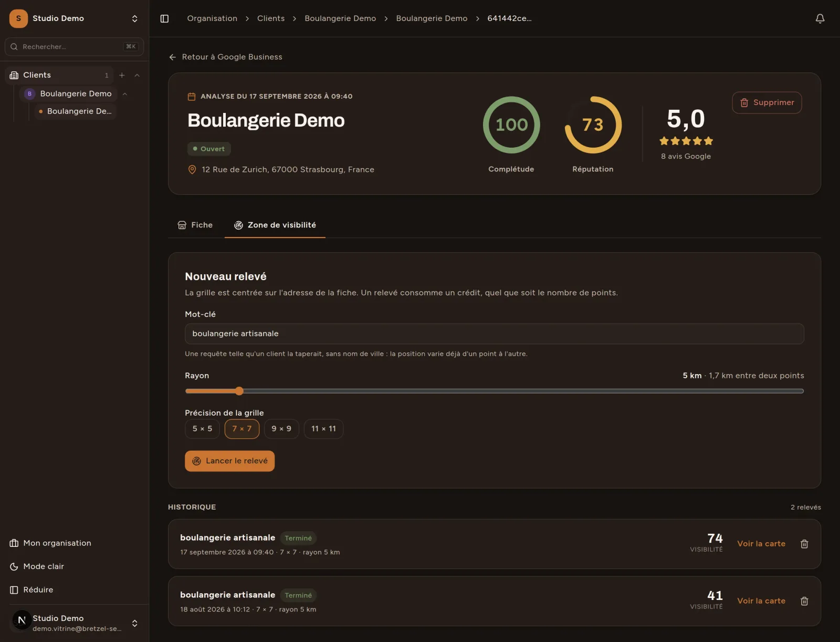Select Boulangerie Demo client in sidebar
This screenshot has width=840, height=642.
[68, 94]
